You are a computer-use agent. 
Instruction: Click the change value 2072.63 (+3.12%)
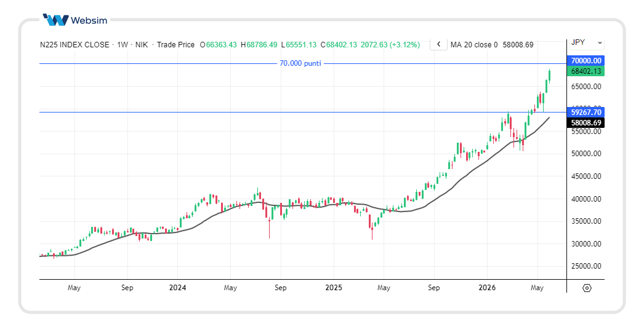pyautogui.click(x=390, y=45)
